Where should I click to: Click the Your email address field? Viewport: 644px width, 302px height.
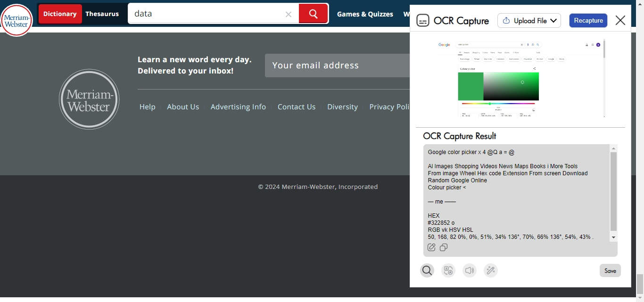[337, 65]
